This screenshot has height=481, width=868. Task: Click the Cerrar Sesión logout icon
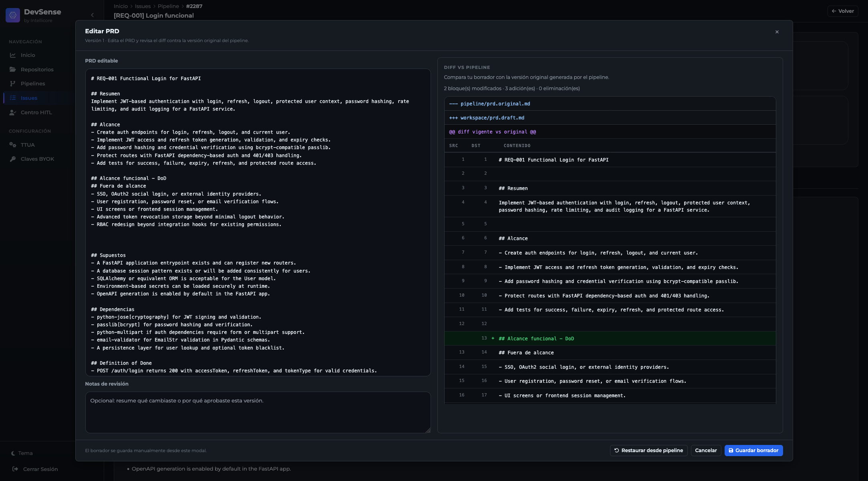click(15, 469)
